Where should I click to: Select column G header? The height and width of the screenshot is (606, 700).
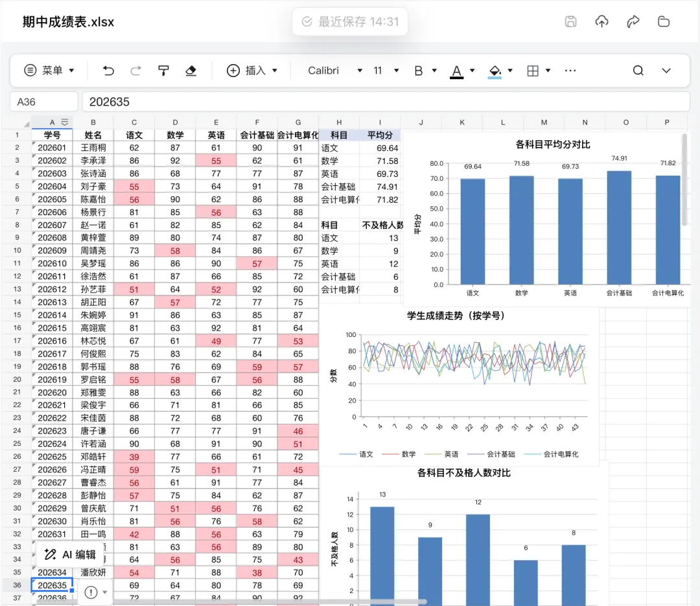click(x=297, y=122)
